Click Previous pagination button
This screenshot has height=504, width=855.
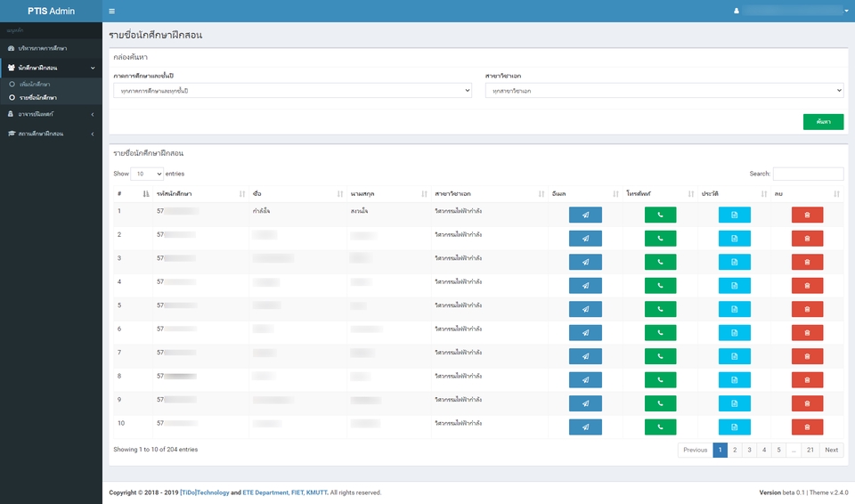[696, 450]
